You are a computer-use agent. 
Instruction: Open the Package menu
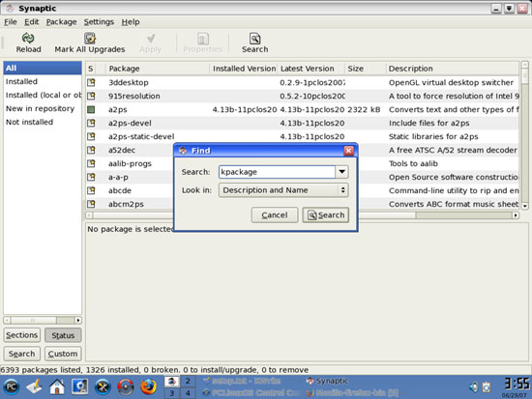click(x=61, y=22)
